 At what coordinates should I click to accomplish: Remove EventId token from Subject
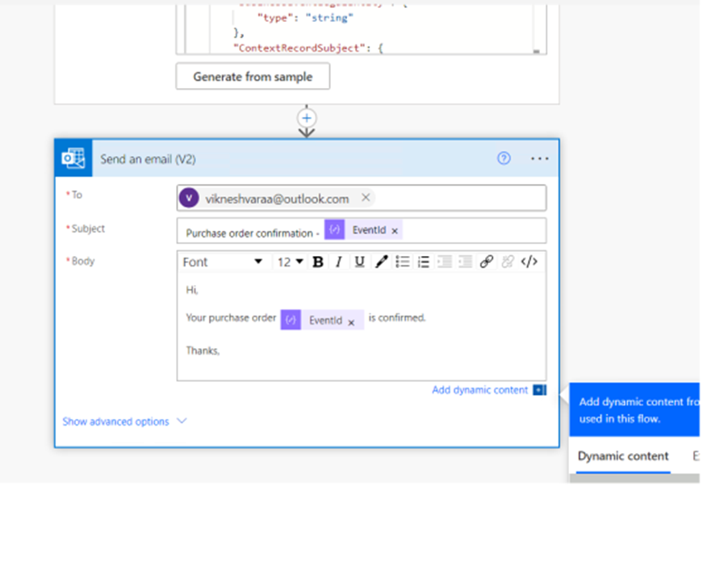[395, 231]
